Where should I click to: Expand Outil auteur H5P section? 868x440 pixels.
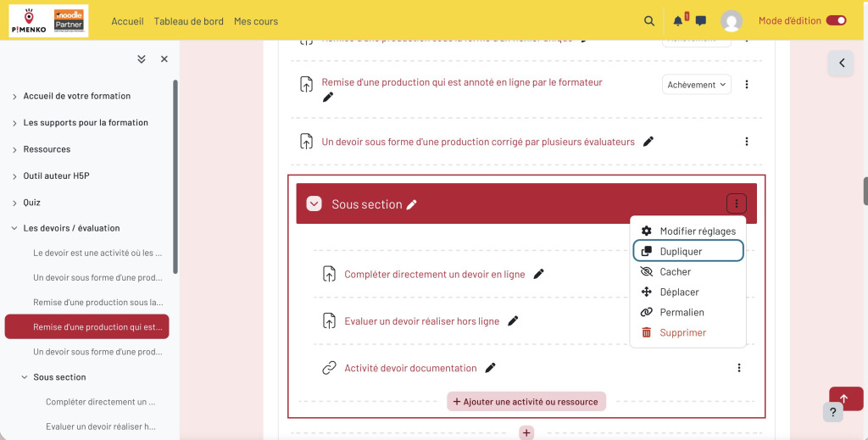coord(15,176)
